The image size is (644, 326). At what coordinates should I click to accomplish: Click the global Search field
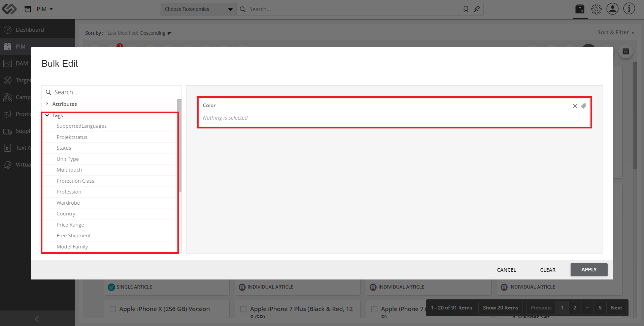(350, 9)
